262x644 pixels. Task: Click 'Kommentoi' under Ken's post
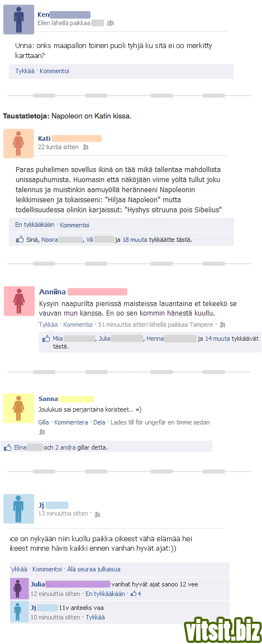point(54,71)
